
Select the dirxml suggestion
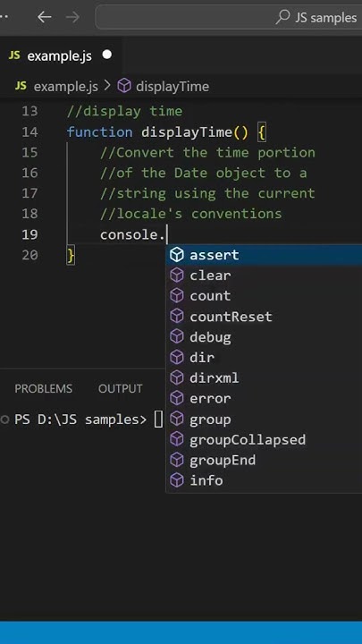coord(264,377)
